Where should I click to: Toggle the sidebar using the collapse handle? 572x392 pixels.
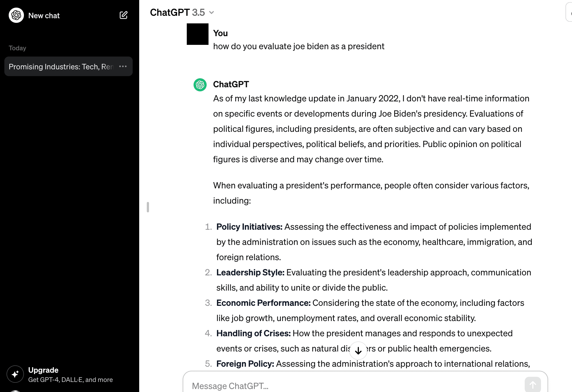148,207
